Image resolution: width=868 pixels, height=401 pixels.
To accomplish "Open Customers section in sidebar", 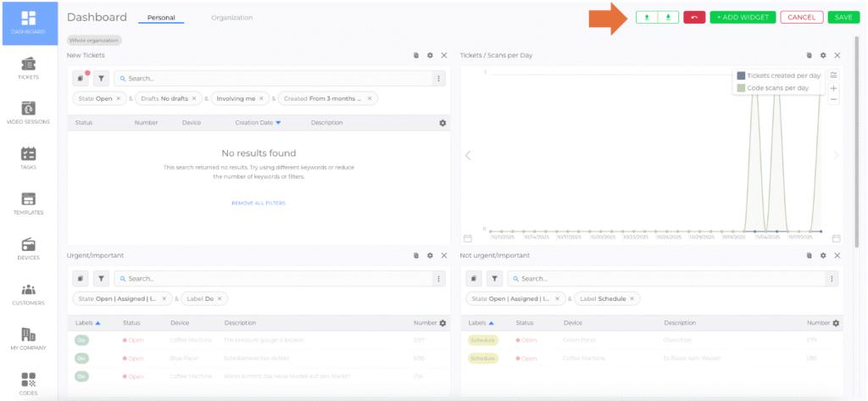I will 29,295.
